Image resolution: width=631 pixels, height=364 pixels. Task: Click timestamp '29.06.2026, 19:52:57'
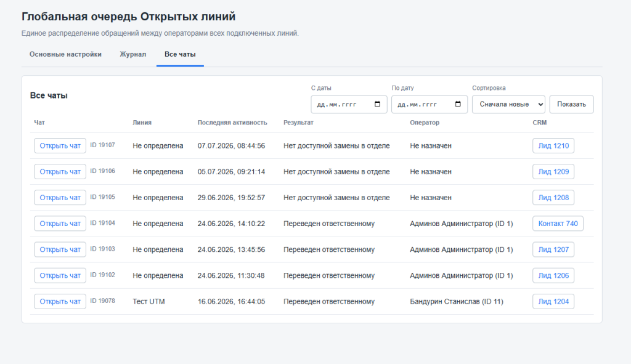(232, 198)
